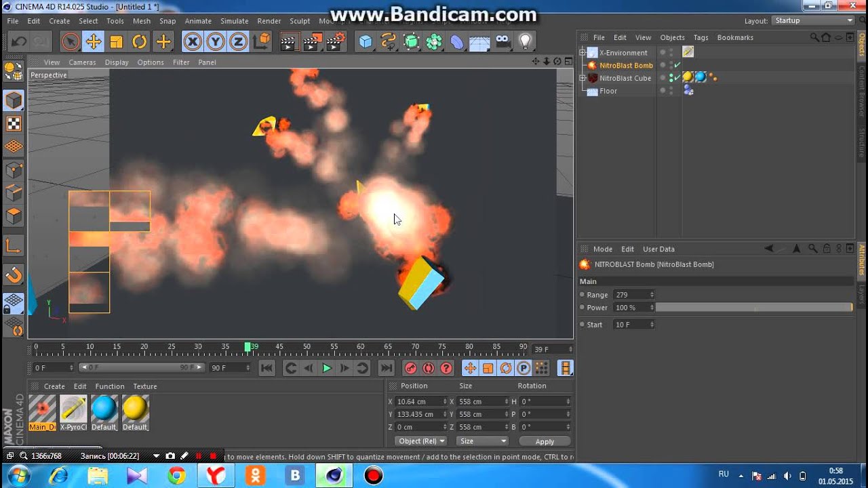This screenshot has height=488, width=868.
Task: Activate the Move tool
Action: pyautogui.click(x=94, y=42)
